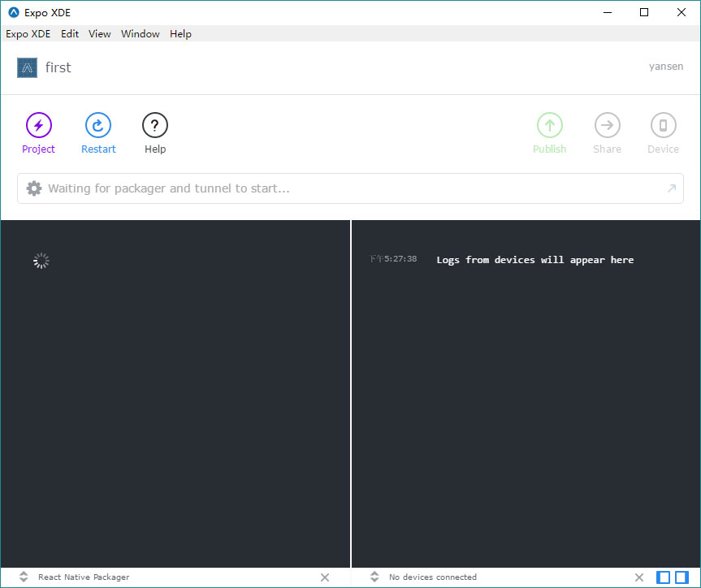Open the Help button with question mark
Screen dimensions: 701x588
(x=154, y=133)
